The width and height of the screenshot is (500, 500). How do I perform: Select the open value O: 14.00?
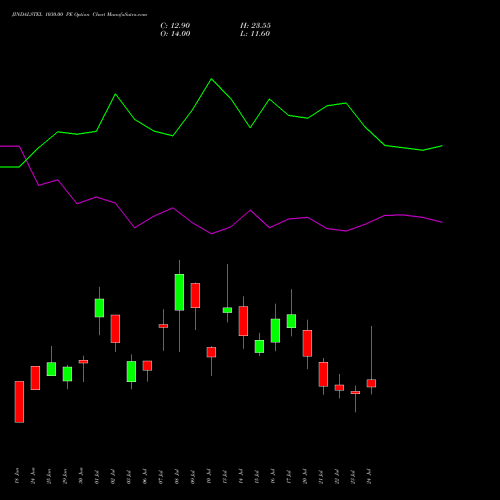175,34
